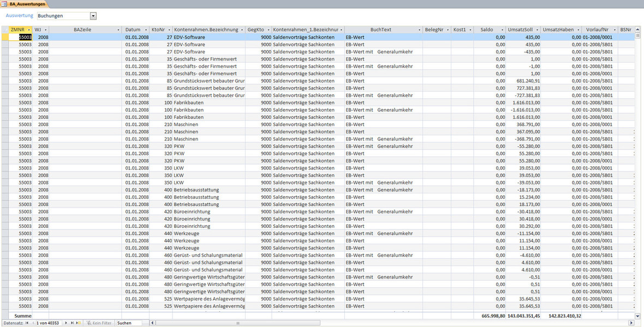The width and height of the screenshot is (644, 327).
Task: Open the ZMNR column filter dropdown
Action: 29,30
